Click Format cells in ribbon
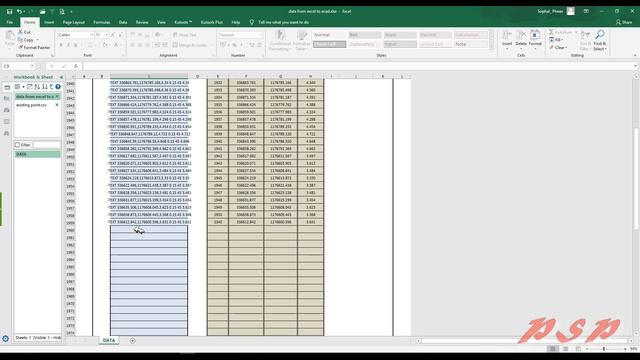The width and height of the screenshot is (640, 360). tap(535, 40)
